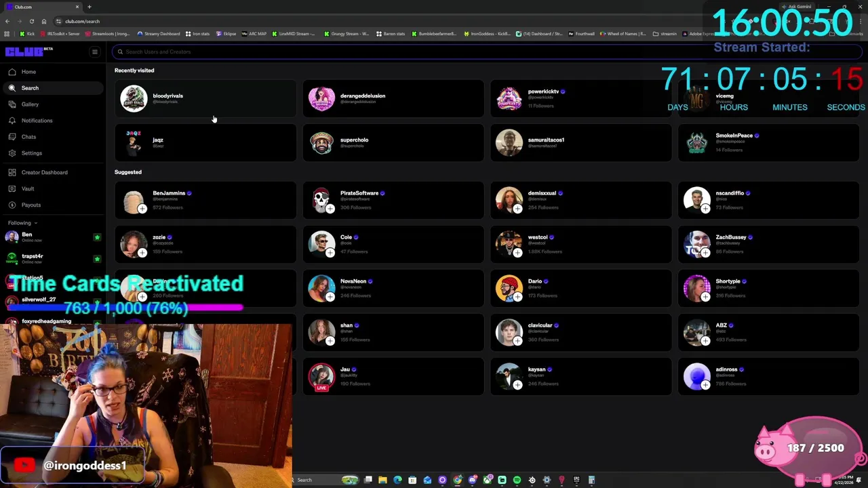Open File Explorer from the taskbar
This screenshot has height=488, width=868.
click(382, 480)
